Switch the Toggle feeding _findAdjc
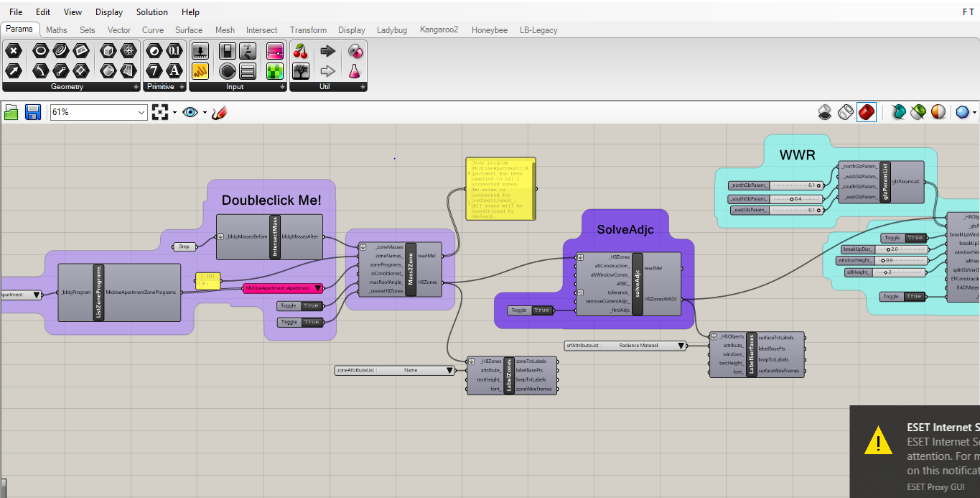Screen dimensions: 980x498 coord(530,310)
